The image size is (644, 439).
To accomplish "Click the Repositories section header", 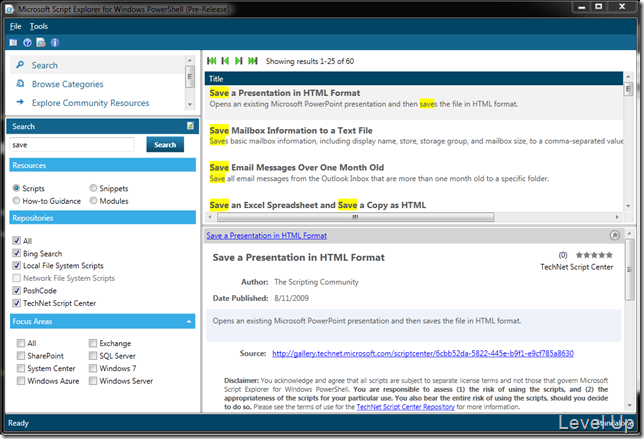I will (x=102, y=218).
